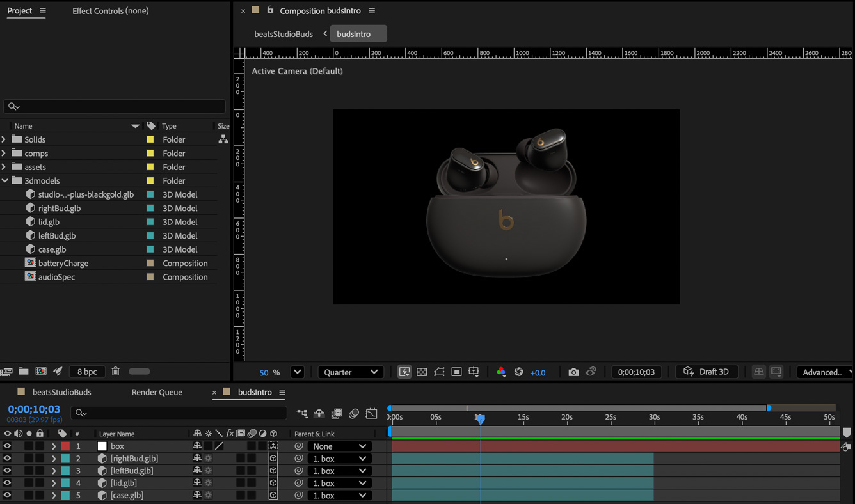Viewport: 855px width, 504px height.
Task: Hide the [case.glb] layer
Action: (7, 495)
